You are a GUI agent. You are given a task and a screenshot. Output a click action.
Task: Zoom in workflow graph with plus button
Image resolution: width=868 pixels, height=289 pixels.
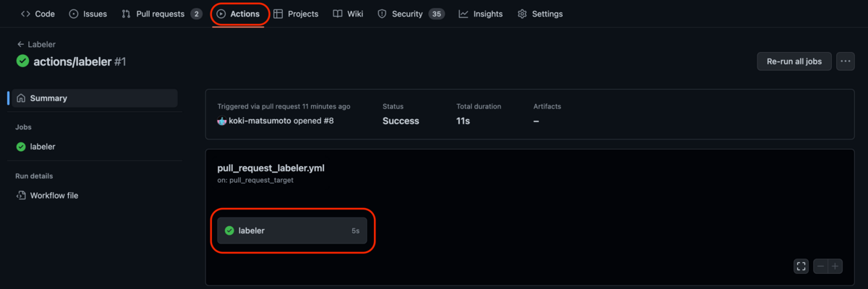(835, 267)
